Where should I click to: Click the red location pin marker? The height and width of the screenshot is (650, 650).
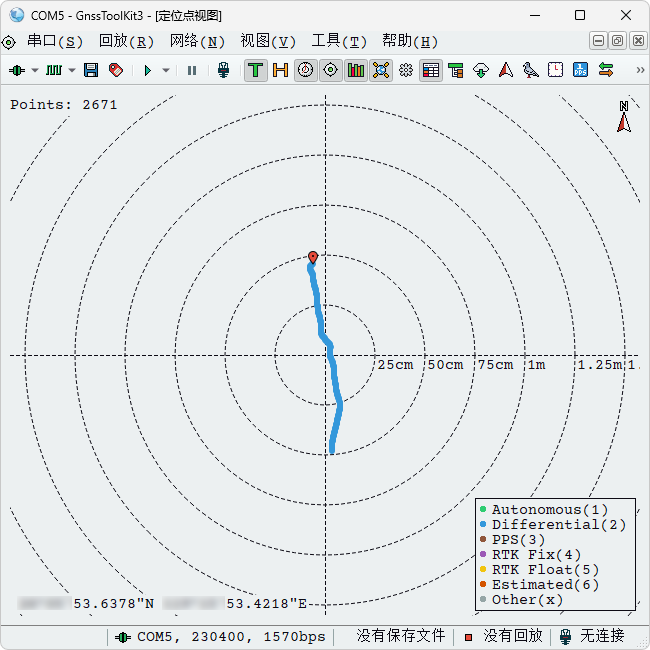tap(313, 257)
